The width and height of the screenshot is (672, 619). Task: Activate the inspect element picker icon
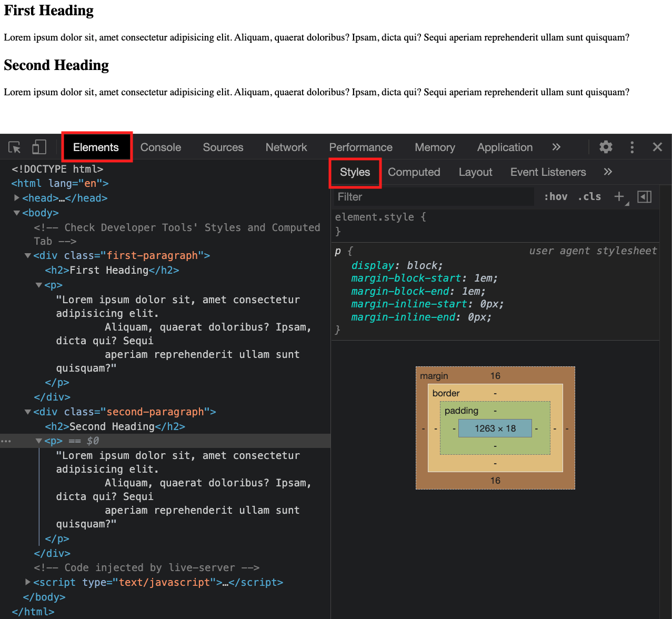click(15, 147)
